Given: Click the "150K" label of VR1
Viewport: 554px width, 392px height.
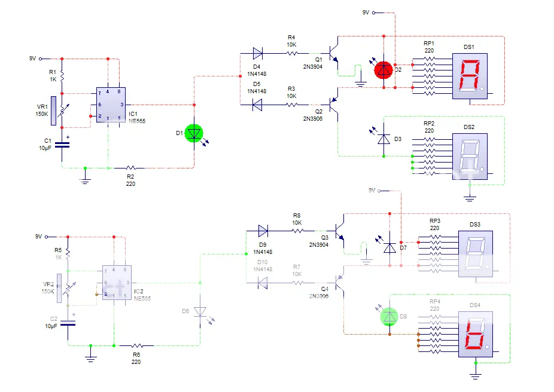Looking at the screenshot, I should [x=42, y=114].
